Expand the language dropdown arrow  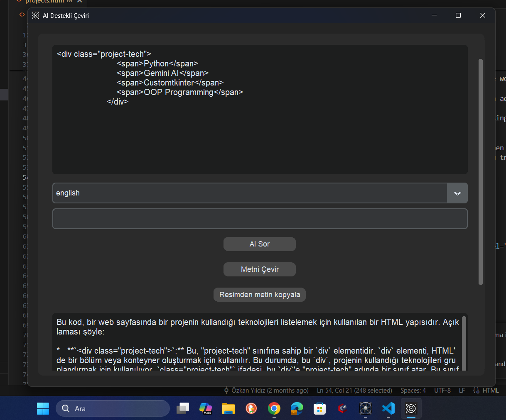tap(457, 193)
